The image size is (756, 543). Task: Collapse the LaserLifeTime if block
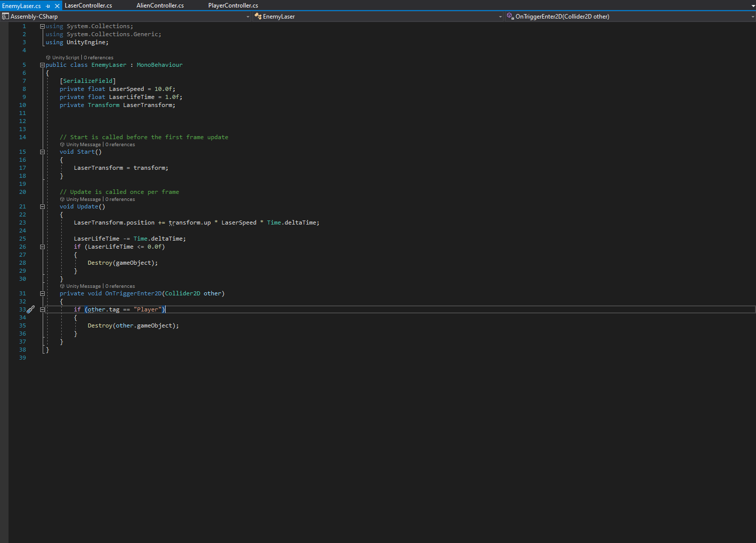pyautogui.click(x=42, y=247)
